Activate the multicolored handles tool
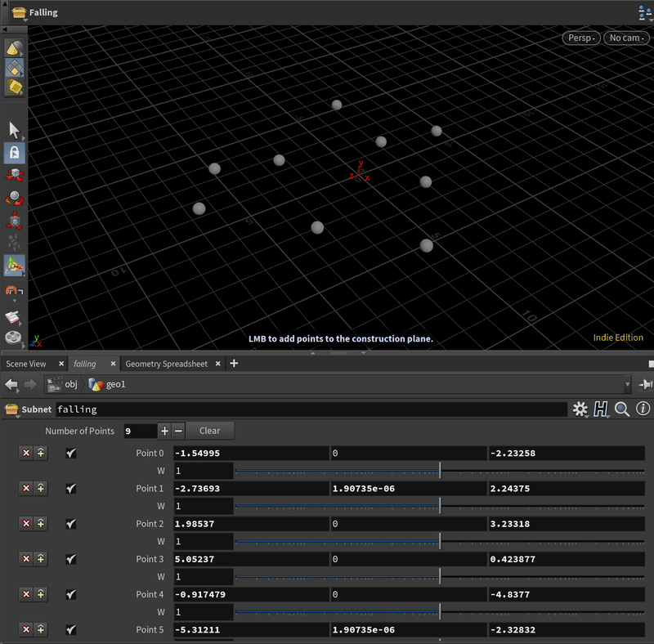654x644 pixels. (14, 266)
